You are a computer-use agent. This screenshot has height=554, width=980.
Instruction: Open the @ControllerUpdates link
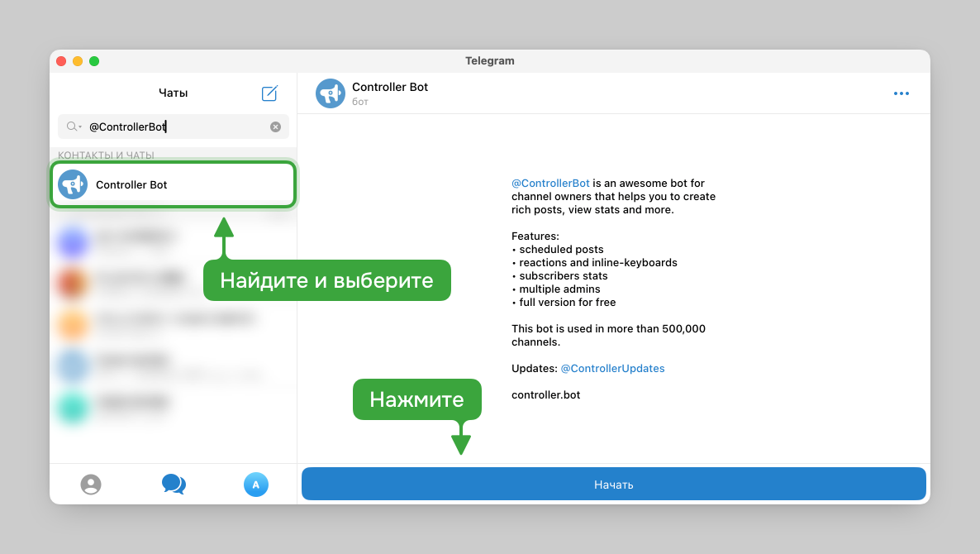click(612, 368)
